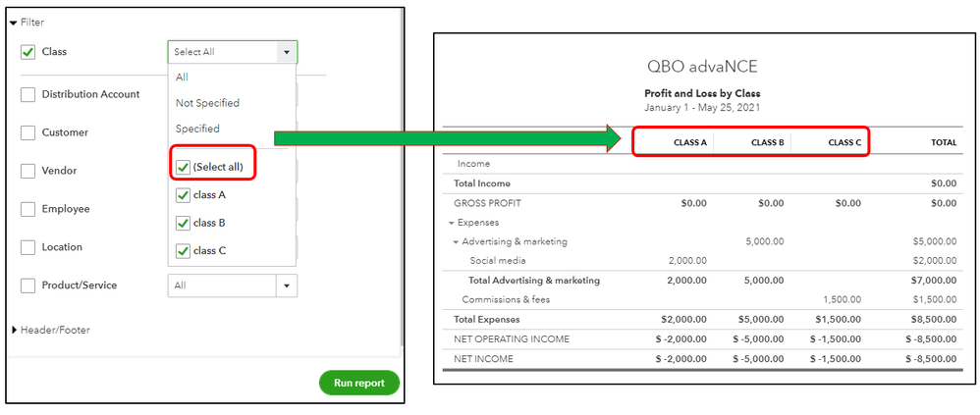Uncheck the '(Select all)' checkbox
The image size is (980, 415).
(184, 167)
